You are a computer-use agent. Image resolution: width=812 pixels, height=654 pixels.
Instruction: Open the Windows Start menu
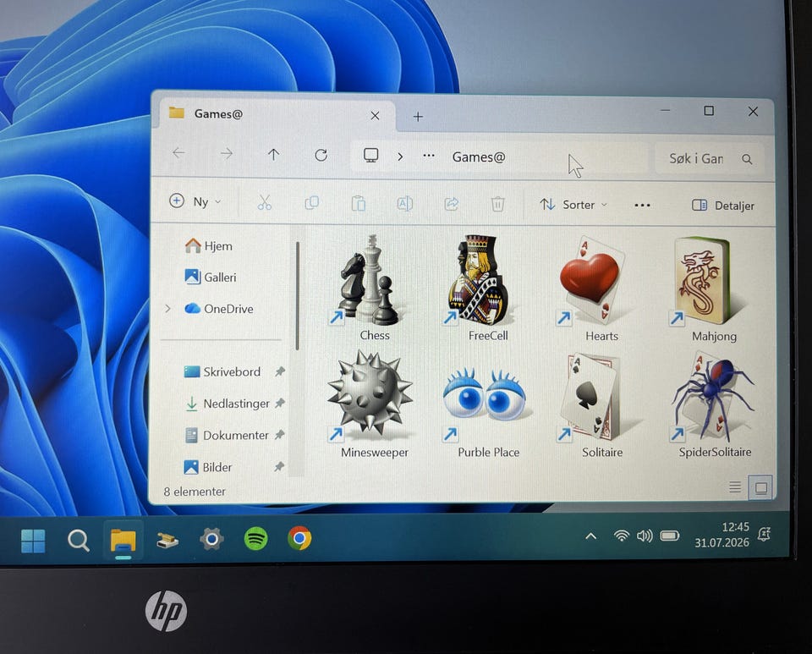(x=33, y=540)
